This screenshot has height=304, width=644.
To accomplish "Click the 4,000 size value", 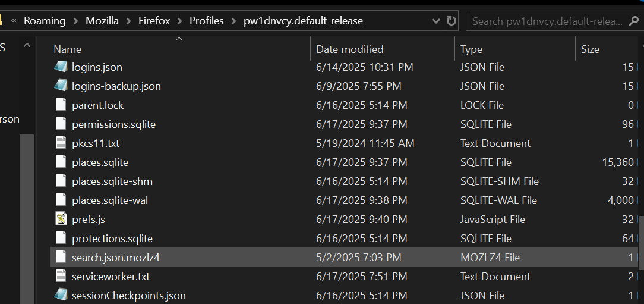I will [x=621, y=200].
